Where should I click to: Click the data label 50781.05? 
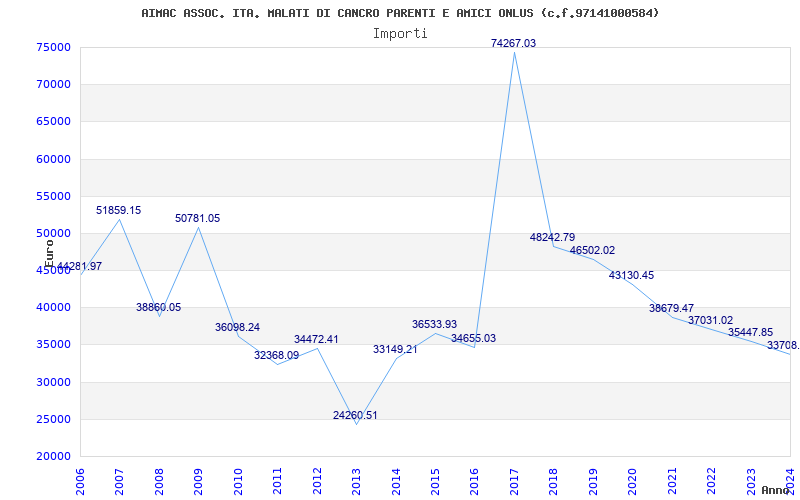pyautogui.click(x=197, y=218)
